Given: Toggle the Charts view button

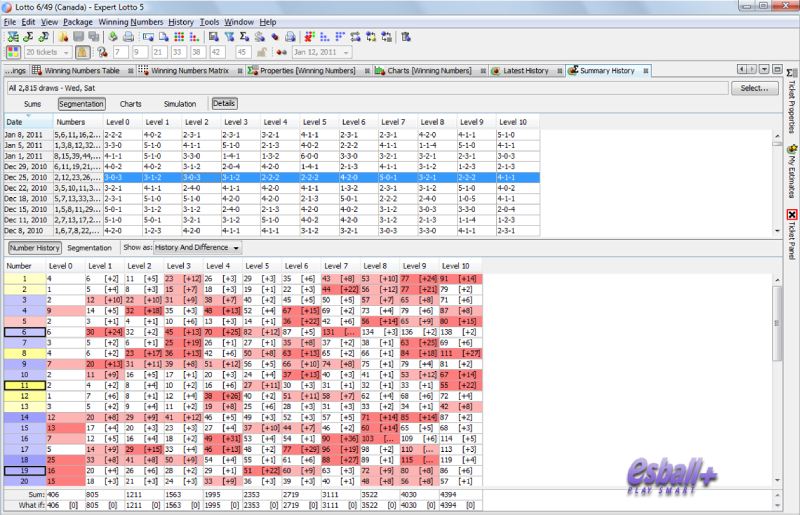Looking at the screenshot, I should click(x=131, y=104).
